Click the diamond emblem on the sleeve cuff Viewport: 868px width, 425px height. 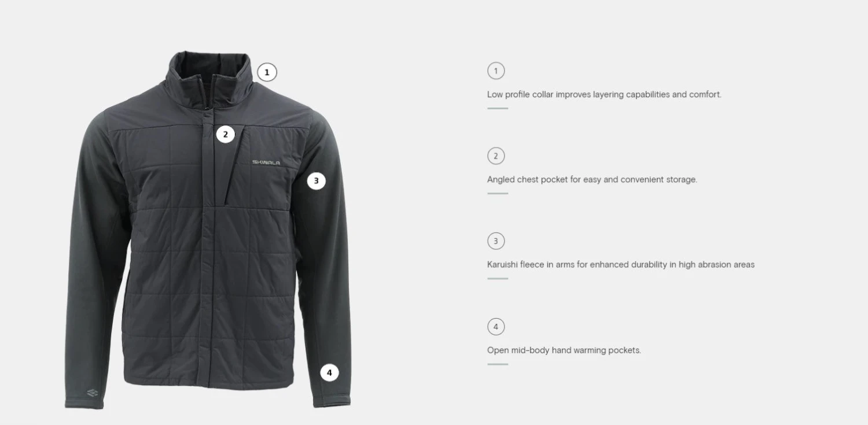(x=92, y=393)
